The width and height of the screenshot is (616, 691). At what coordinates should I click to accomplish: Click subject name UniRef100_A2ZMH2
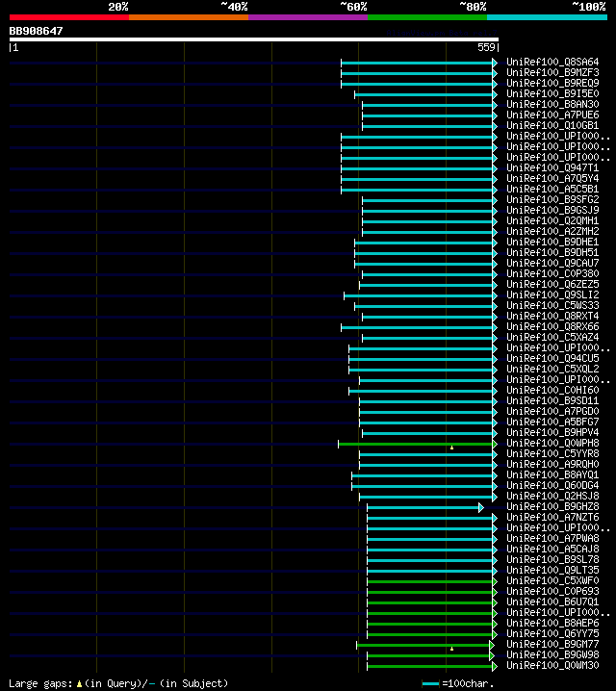tap(552, 231)
